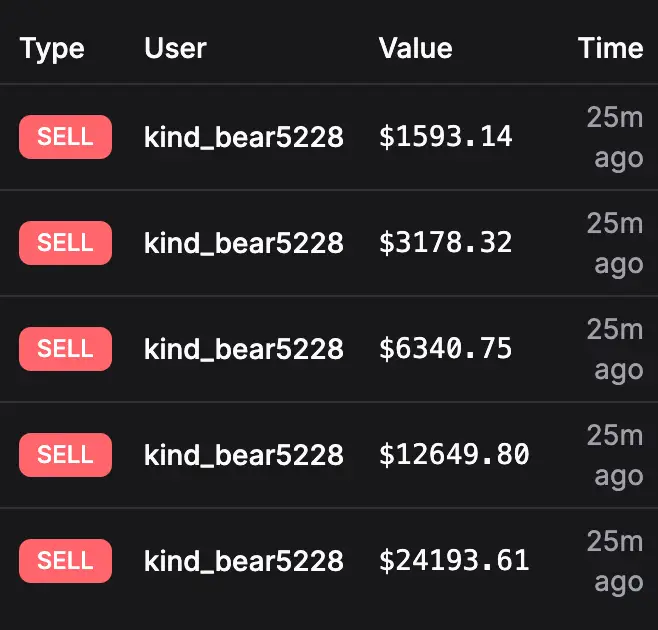Select the $1593.14 value cell
The image size is (658, 630).
(x=446, y=137)
